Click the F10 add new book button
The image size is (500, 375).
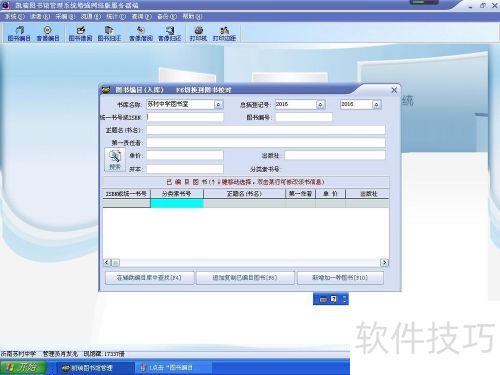click(340, 278)
